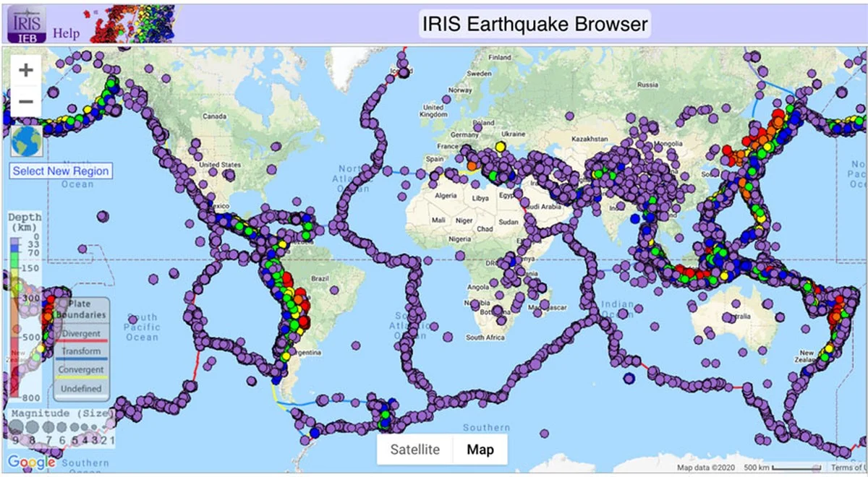Click the large red earthquake marker in South America

[x=305, y=322]
